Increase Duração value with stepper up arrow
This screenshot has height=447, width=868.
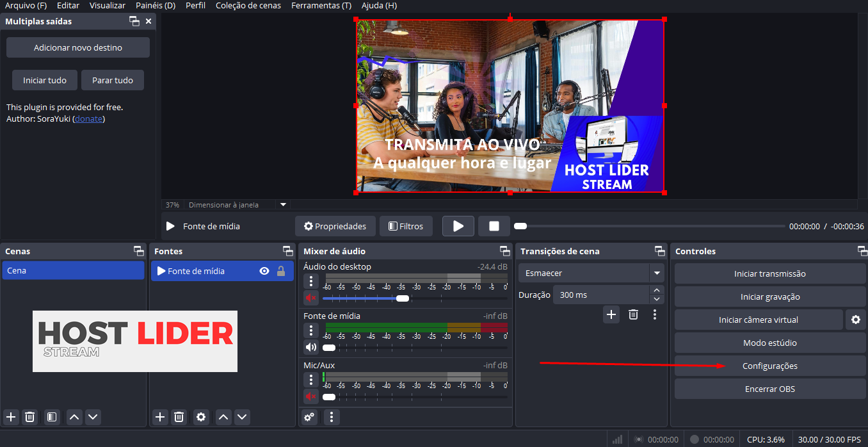click(656, 290)
